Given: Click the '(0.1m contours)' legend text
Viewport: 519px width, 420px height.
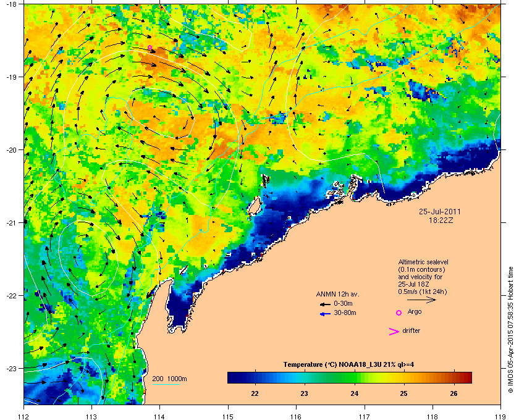Looking at the screenshot, I should [421, 269].
